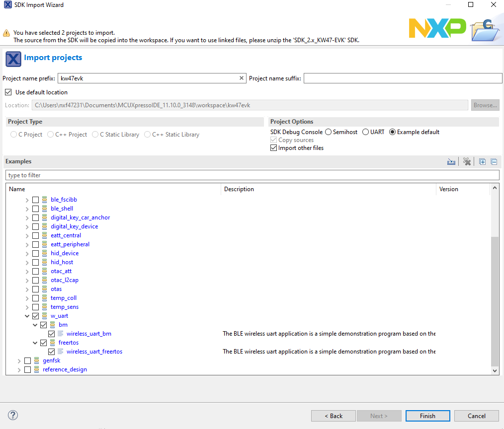Click the wireless_uart_bm project file icon
The width and height of the screenshot is (504, 429).
61,334
